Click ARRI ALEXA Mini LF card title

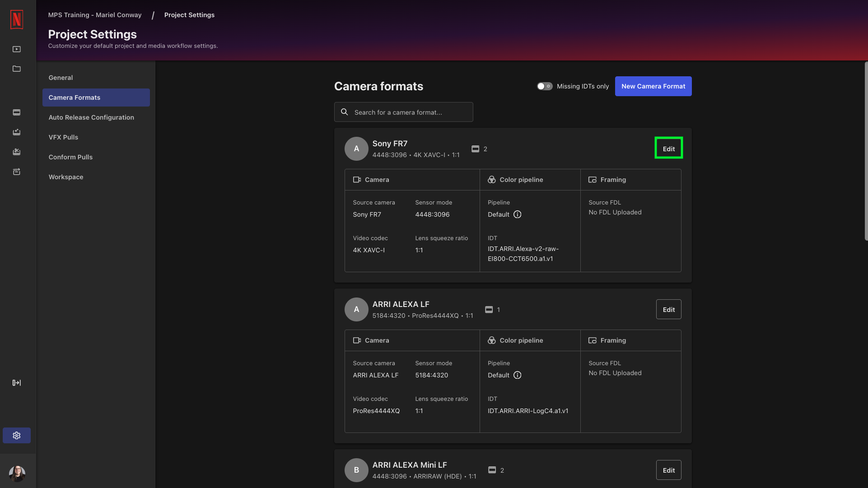point(410,465)
